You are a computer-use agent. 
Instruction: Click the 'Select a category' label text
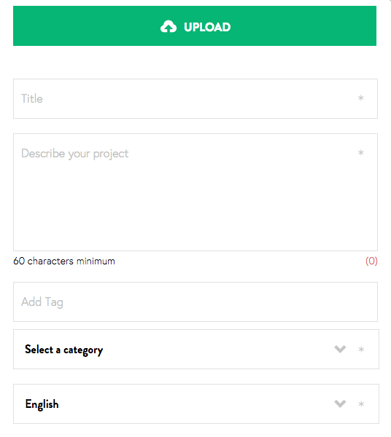click(x=64, y=350)
